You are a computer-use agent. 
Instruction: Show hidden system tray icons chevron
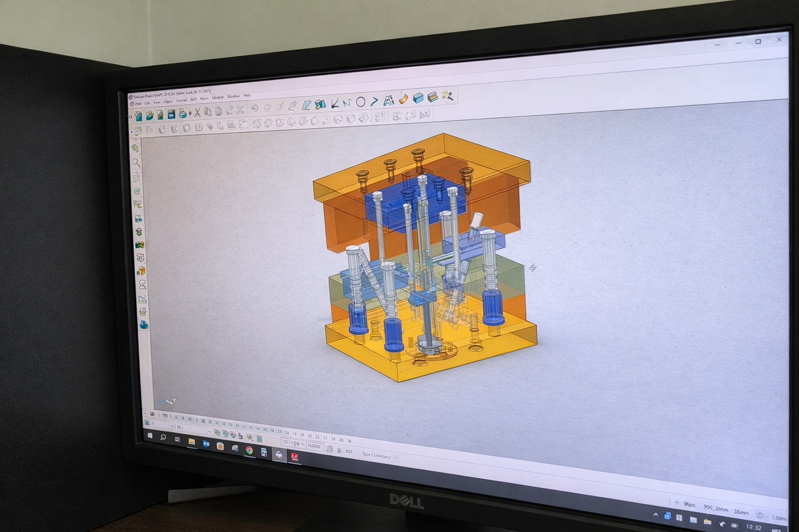[655, 515]
